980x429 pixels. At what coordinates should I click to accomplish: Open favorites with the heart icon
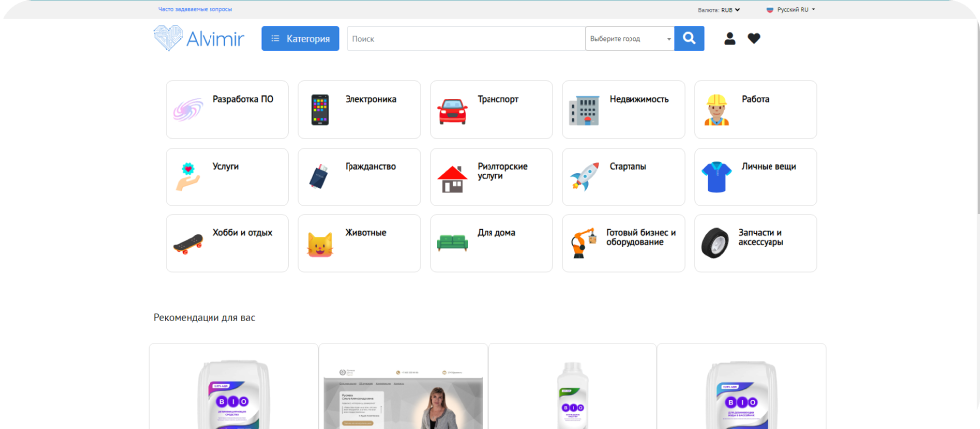coord(754,39)
